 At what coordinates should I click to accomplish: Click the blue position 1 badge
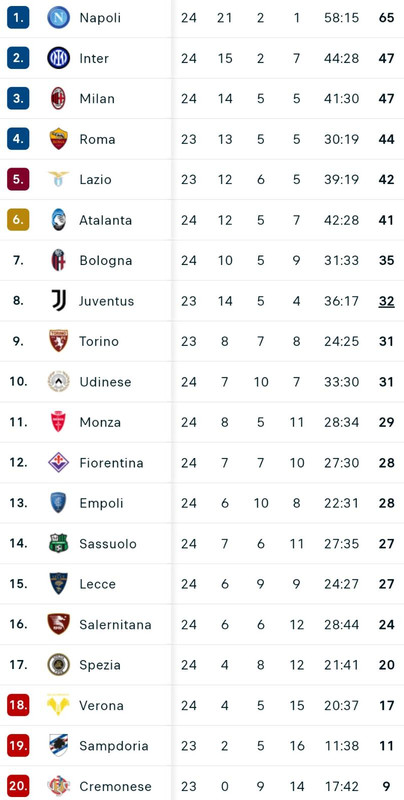tap(18, 18)
